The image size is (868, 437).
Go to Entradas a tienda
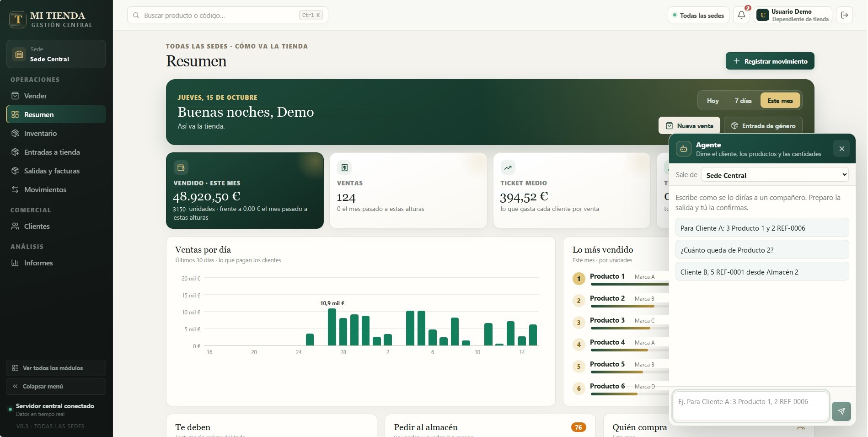(x=56, y=152)
